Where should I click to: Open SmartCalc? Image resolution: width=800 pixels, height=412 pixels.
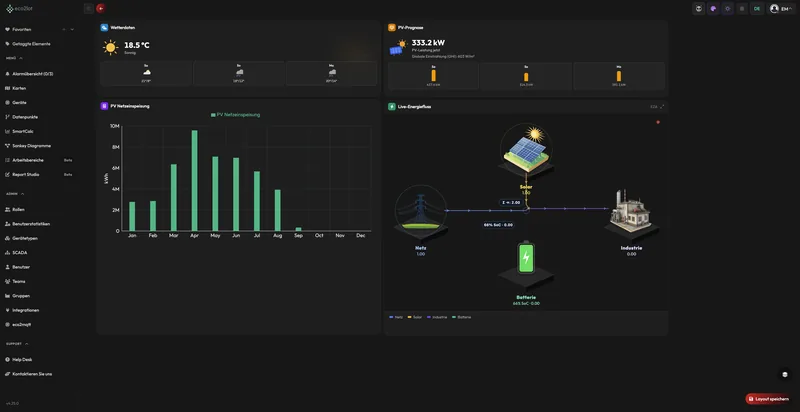click(22, 131)
